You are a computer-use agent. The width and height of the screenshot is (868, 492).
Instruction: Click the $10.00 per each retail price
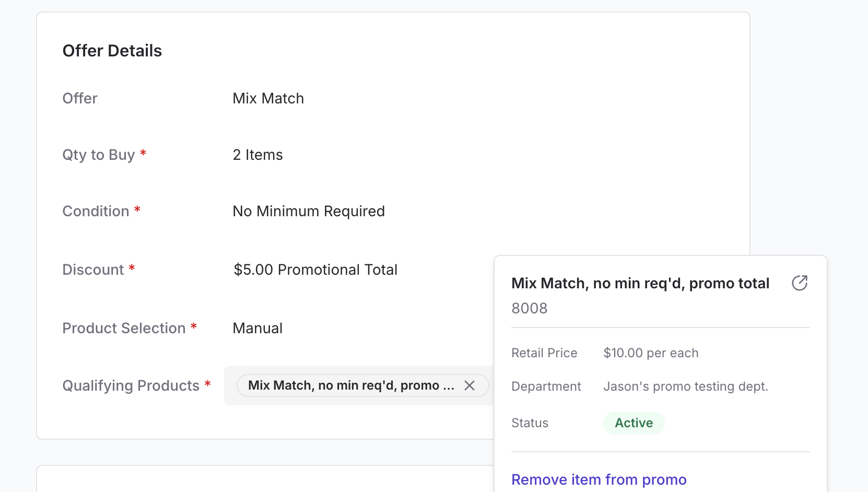pos(651,353)
